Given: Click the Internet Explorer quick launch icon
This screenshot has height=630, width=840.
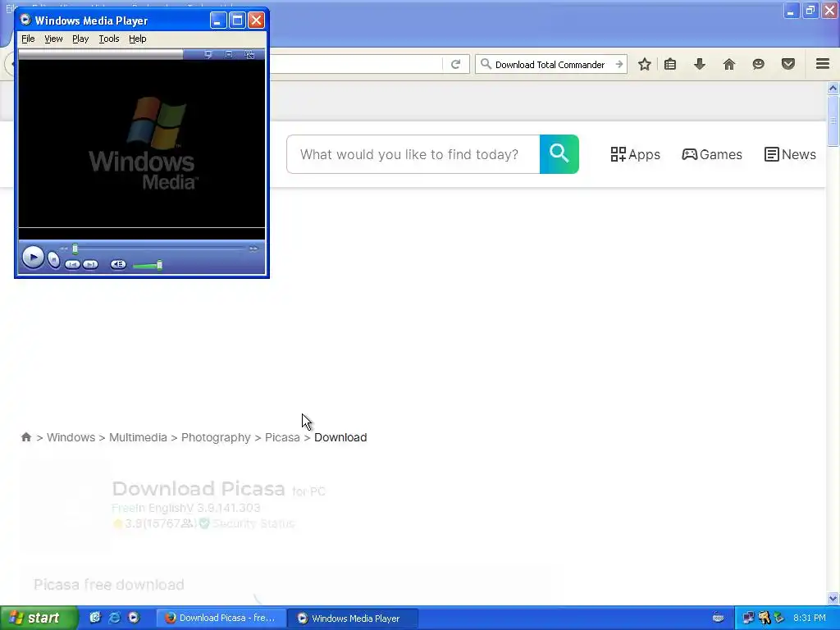Looking at the screenshot, I should 115,618.
